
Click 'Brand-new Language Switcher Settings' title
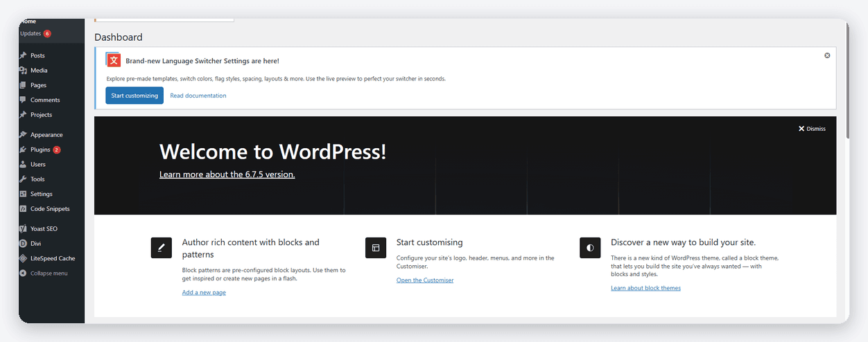point(202,61)
